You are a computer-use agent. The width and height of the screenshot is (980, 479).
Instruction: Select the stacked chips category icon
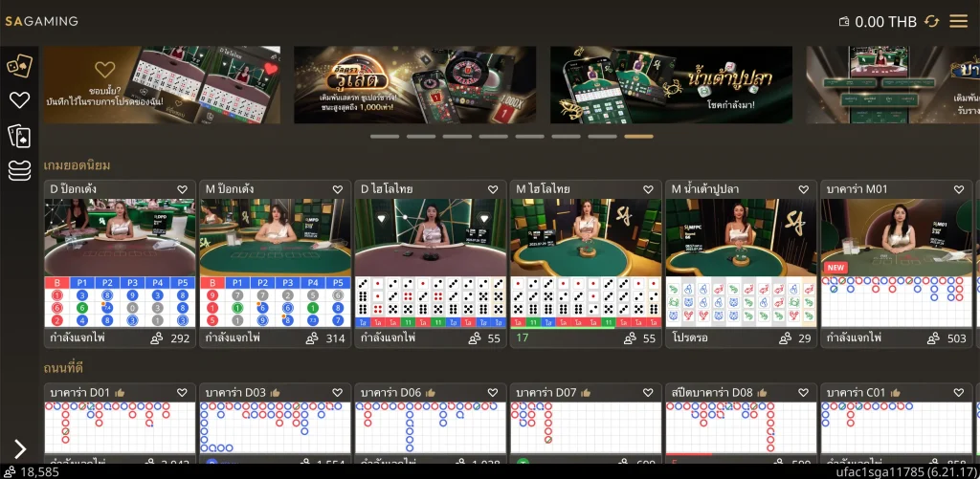pyautogui.click(x=19, y=170)
